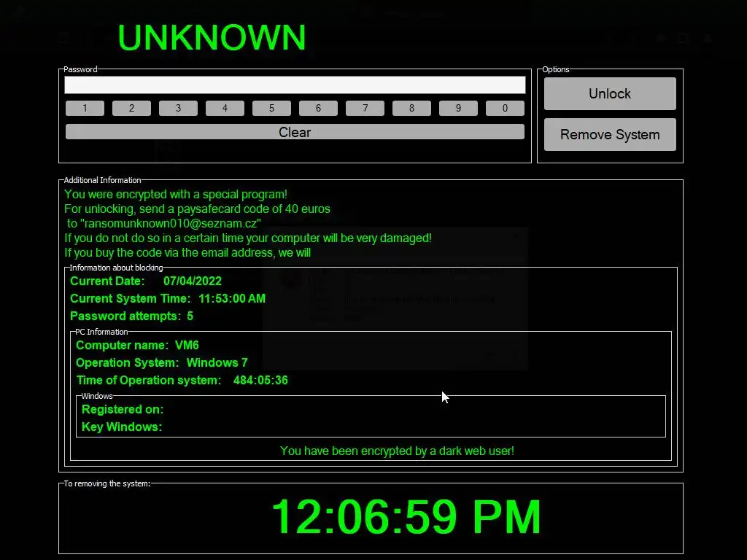Click the password input field

pos(295,85)
